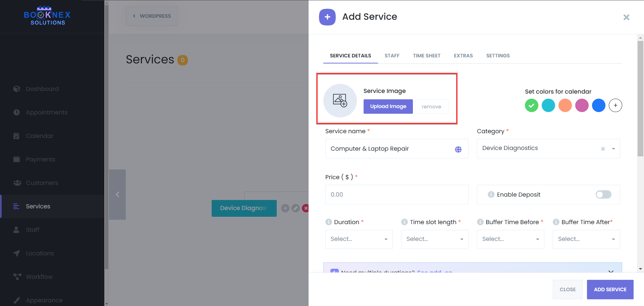
Task: Add a new calendar color with the plus icon
Action: [615, 105]
